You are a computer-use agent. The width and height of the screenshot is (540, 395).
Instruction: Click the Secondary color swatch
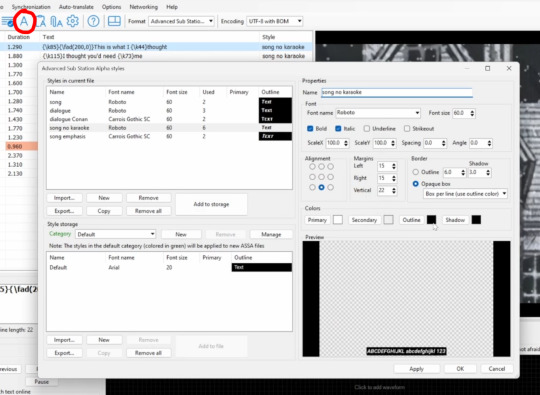point(388,220)
